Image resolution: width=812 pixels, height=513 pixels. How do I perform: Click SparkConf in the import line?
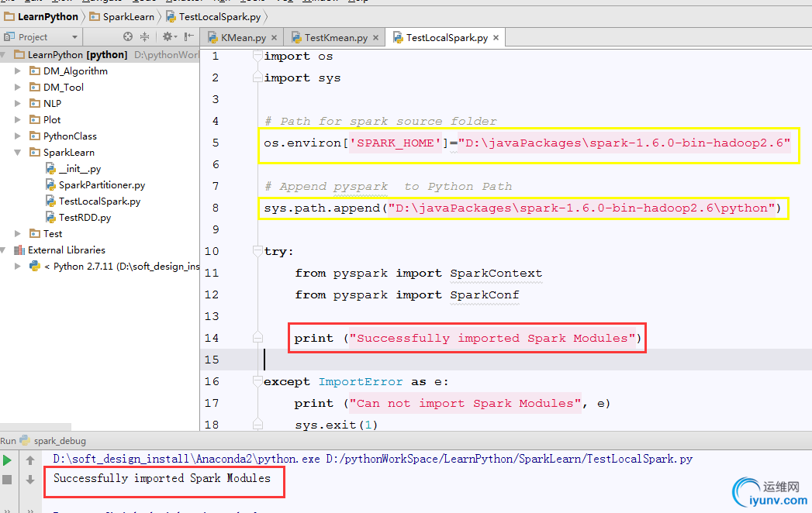pyautogui.click(x=484, y=295)
